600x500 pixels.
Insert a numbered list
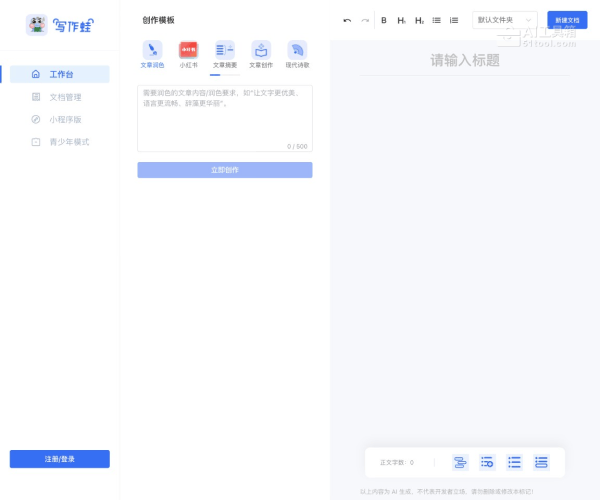(x=454, y=20)
